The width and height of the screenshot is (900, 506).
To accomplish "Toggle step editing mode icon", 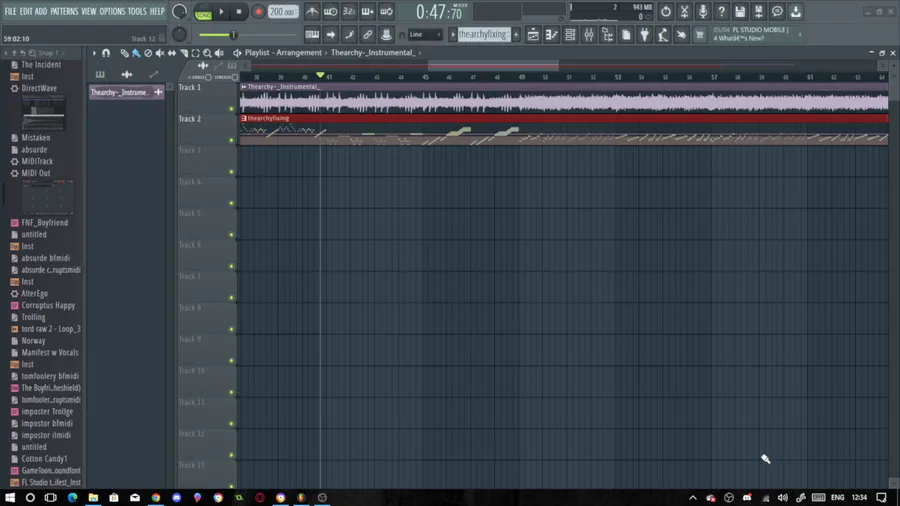I will (349, 34).
